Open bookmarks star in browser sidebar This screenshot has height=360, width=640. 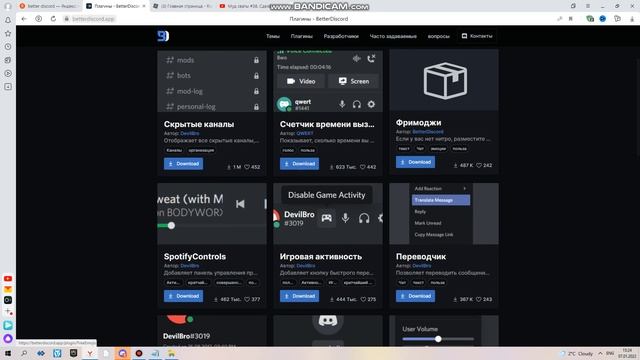pyautogui.click(x=8, y=33)
